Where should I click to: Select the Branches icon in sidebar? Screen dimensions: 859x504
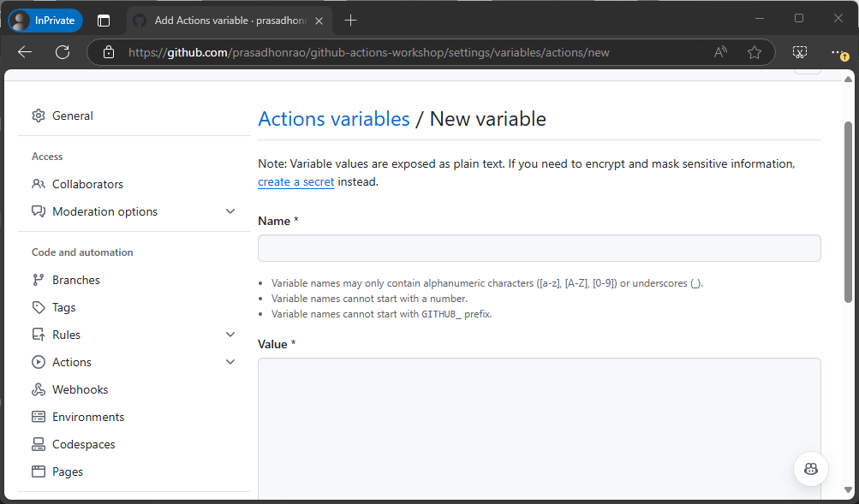[x=38, y=279]
